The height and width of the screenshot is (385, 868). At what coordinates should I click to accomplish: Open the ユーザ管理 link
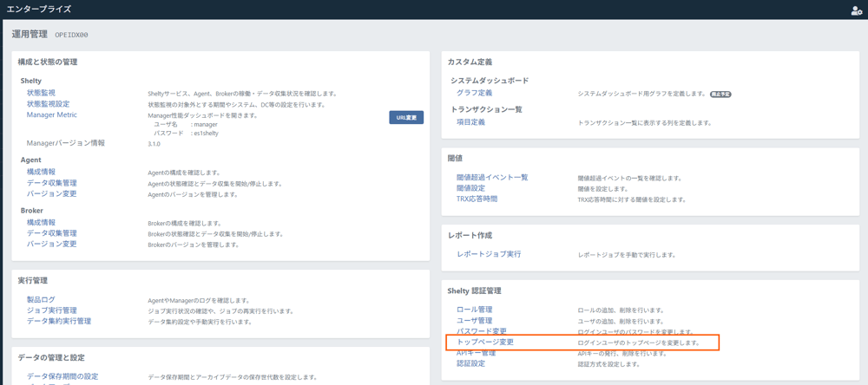[474, 321]
